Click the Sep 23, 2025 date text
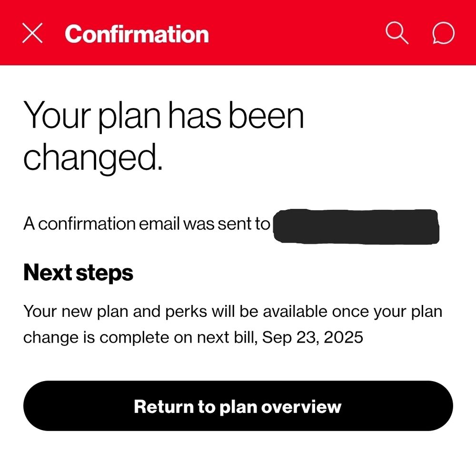 (312, 337)
